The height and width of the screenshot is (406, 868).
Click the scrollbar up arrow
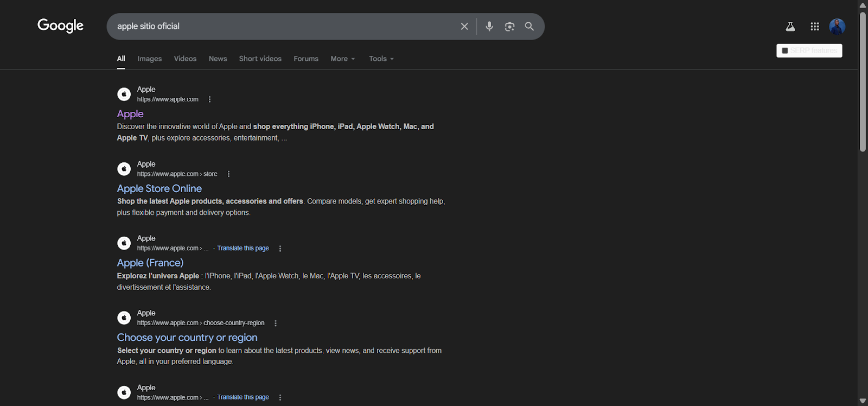pos(863,5)
